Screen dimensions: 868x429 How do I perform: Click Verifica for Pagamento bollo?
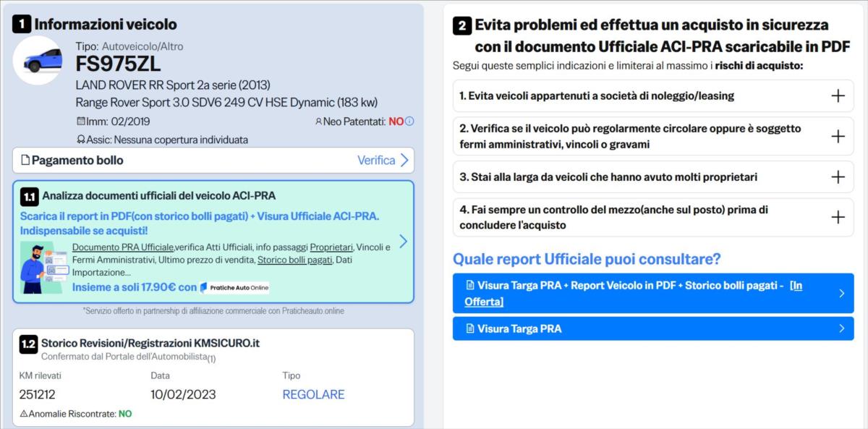(383, 161)
